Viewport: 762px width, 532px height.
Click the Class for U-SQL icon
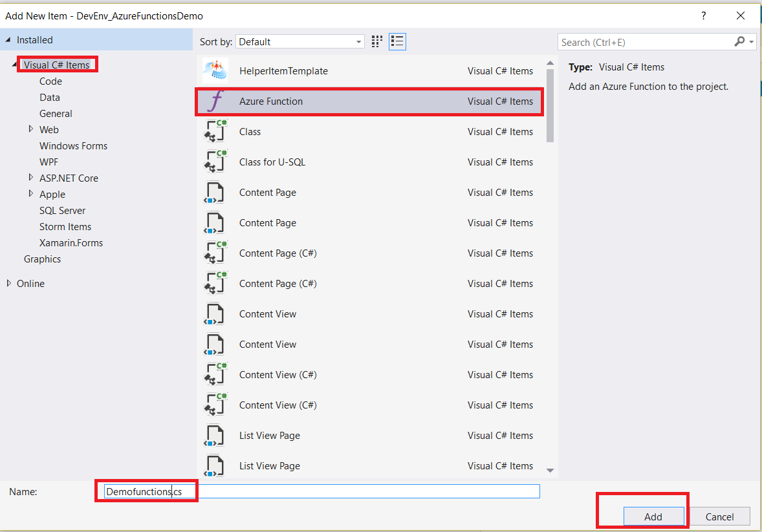click(x=215, y=162)
